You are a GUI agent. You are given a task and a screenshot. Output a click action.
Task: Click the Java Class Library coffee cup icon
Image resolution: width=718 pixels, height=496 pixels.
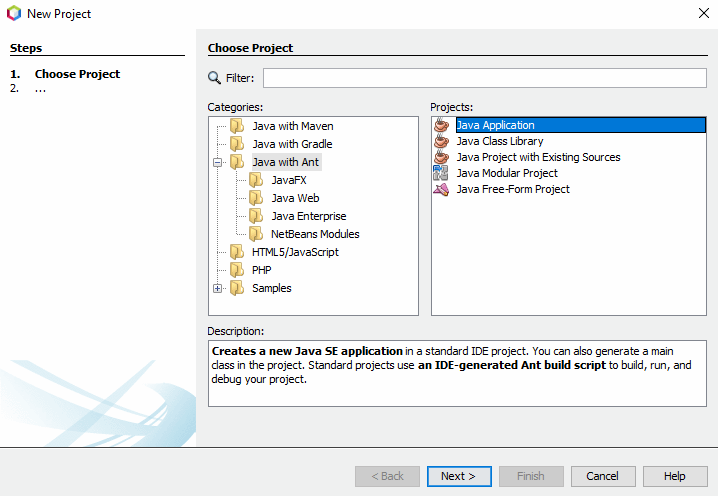click(x=441, y=141)
